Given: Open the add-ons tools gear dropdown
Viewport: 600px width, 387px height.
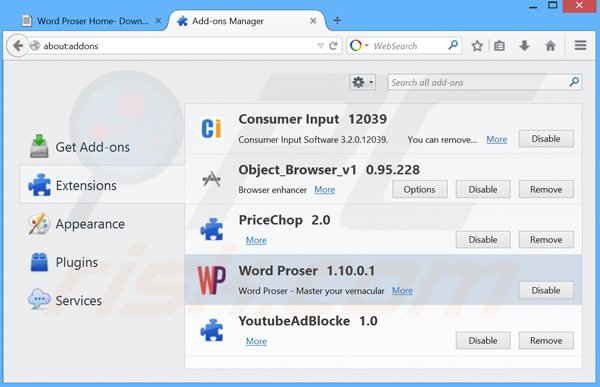Looking at the screenshot, I should click(362, 82).
